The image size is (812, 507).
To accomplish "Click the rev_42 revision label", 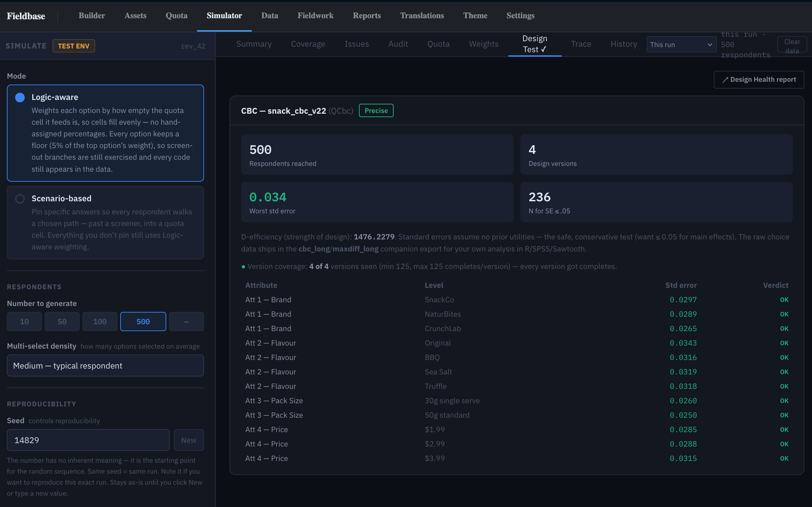I will tap(193, 46).
